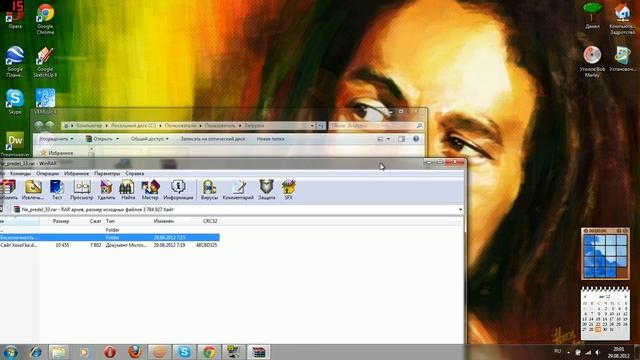The width and height of the screenshot is (640, 360).
Task: Expand the archive path dropdown arrow
Action: (460, 209)
